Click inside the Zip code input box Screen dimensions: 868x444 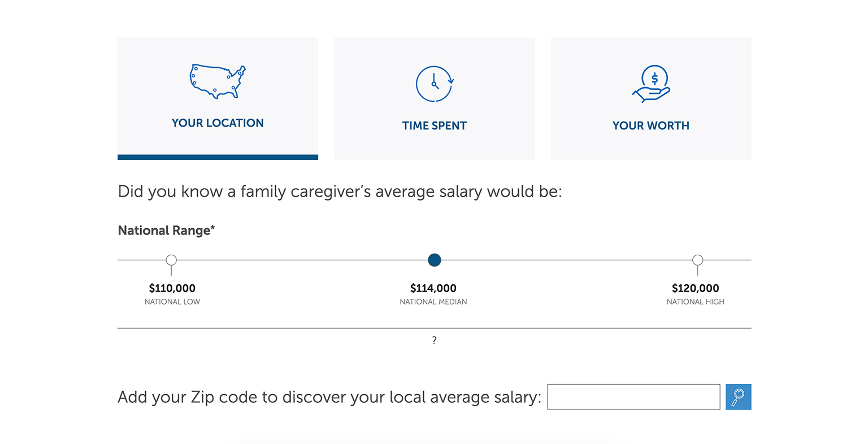tap(633, 397)
